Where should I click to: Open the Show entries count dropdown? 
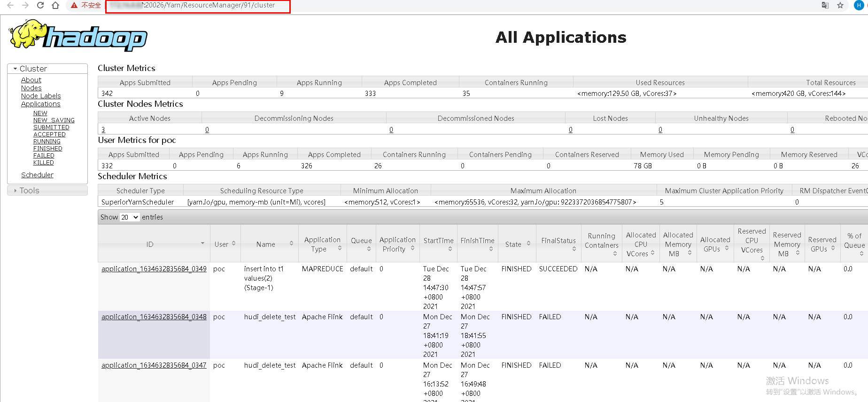coord(130,217)
